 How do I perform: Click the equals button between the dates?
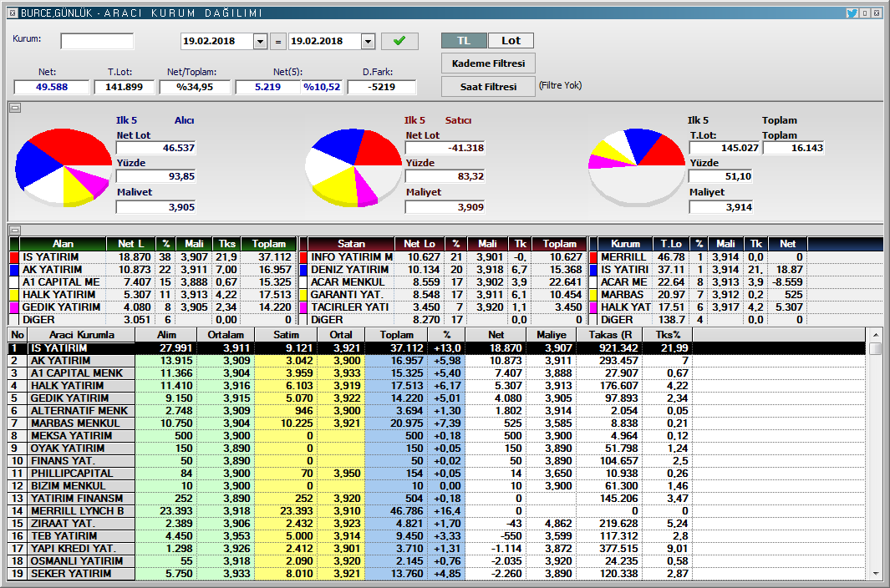[x=277, y=42]
